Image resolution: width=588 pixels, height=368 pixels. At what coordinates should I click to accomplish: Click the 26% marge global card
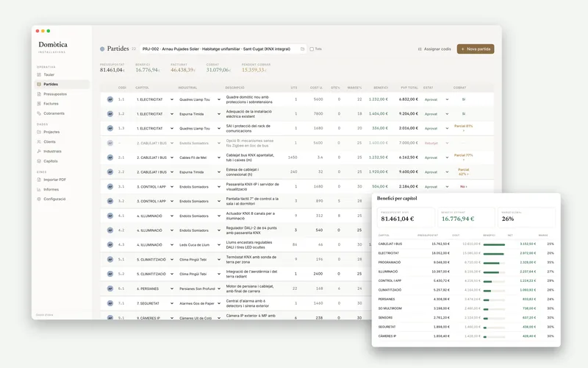point(526,217)
